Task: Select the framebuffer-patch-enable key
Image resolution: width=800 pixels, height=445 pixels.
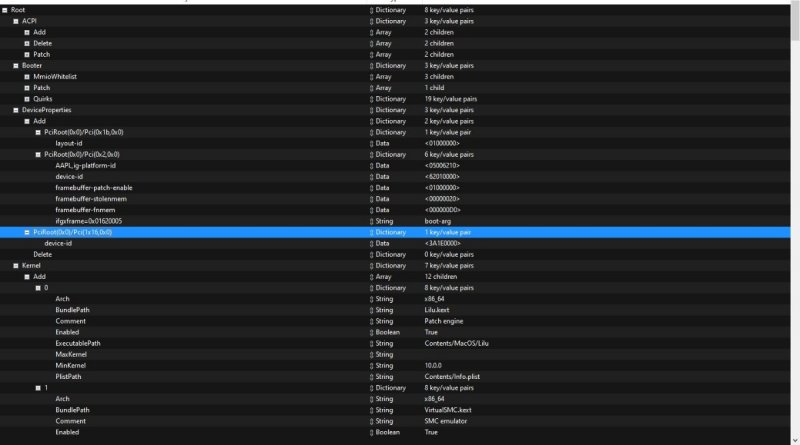Action: (94, 188)
